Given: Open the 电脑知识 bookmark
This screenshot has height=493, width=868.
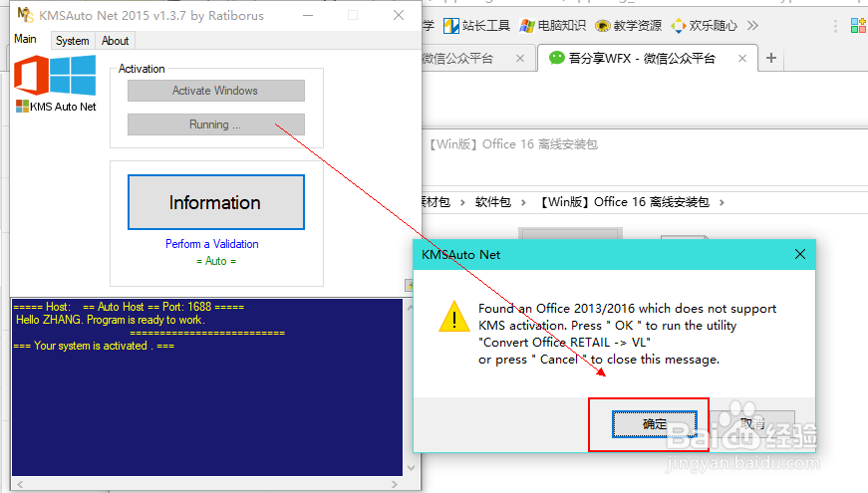Looking at the screenshot, I should click(x=552, y=26).
